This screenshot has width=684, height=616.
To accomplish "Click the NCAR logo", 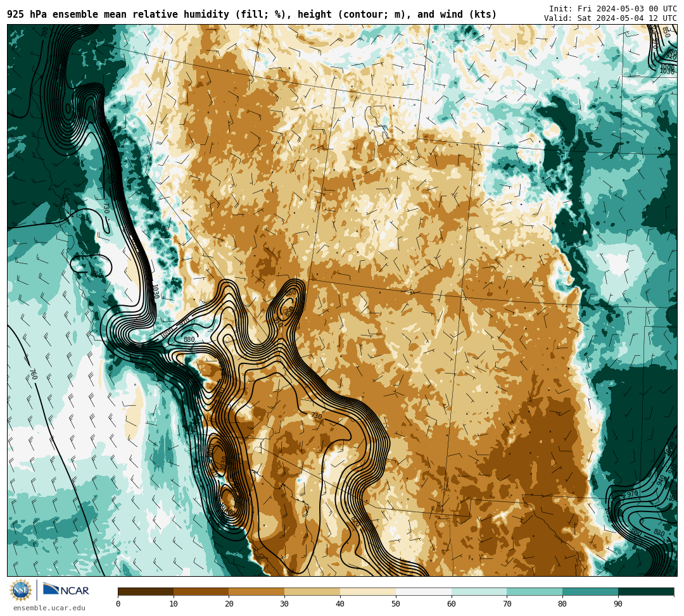I will point(66,589).
